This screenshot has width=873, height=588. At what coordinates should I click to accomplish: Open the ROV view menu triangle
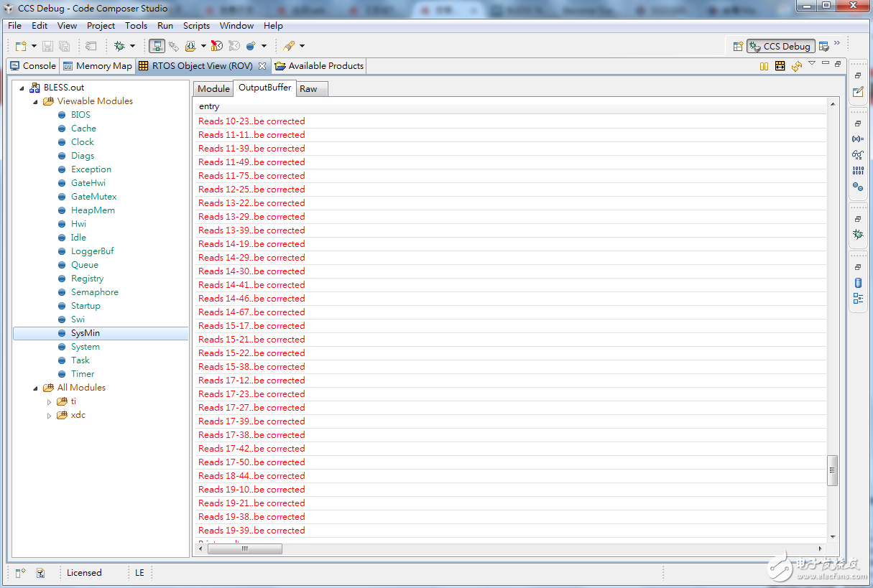tap(812, 63)
